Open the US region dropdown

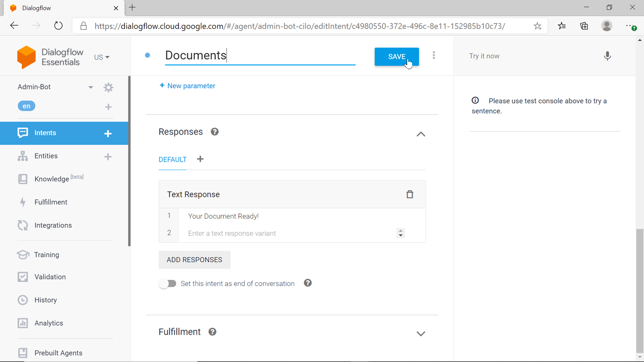click(x=102, y=58)
